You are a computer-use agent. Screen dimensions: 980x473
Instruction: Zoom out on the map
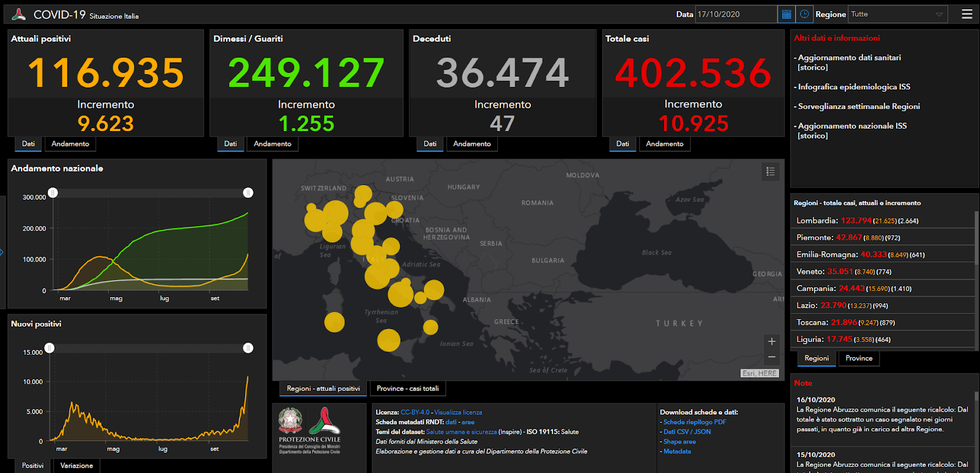(772, 357)
